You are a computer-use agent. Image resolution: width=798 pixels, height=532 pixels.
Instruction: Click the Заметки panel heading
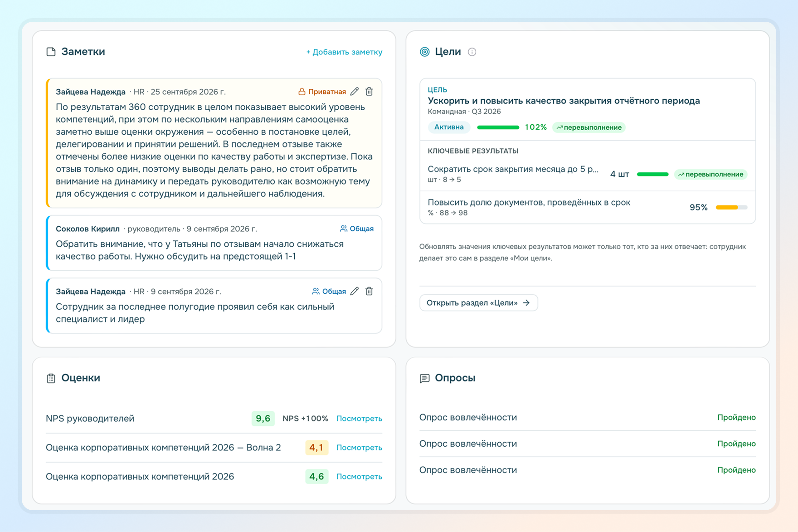[x=83, y=52]
